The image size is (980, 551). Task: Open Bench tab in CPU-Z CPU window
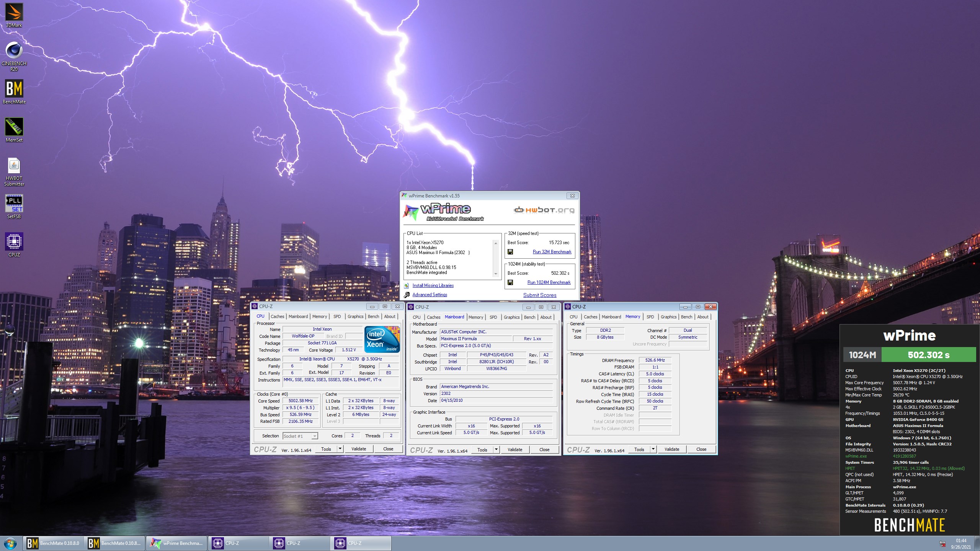pos(373,316)
